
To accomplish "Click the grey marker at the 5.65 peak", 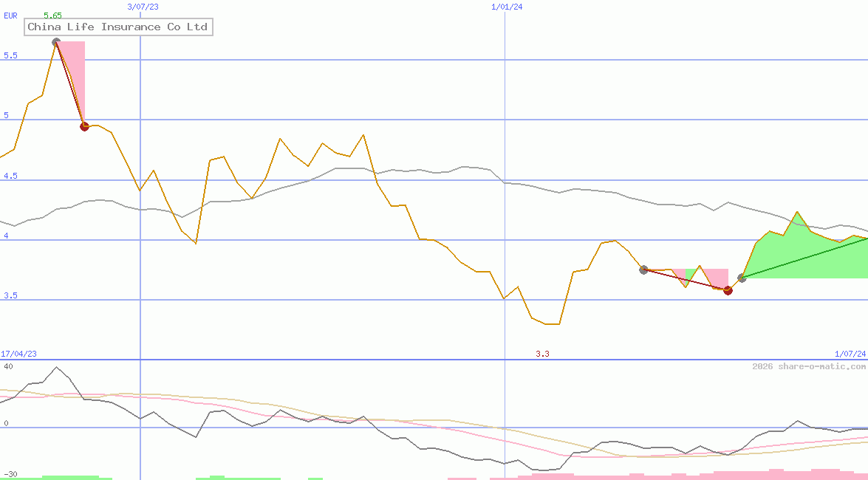I will [x=56, y=42].
